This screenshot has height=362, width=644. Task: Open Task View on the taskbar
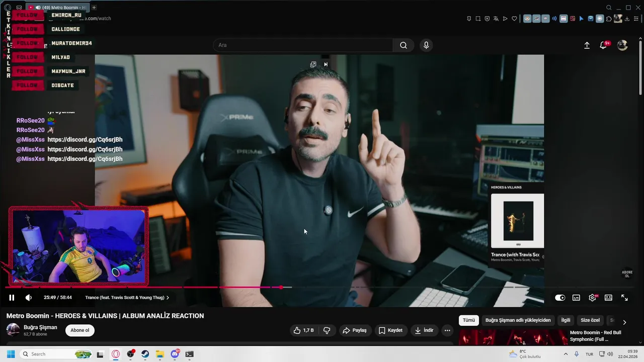coord(100,354)
